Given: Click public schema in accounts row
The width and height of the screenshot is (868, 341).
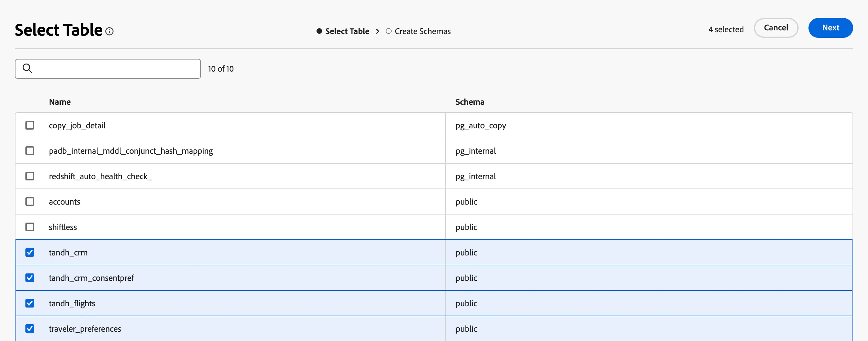Looking at the screenshot, I should pos(466,202).
